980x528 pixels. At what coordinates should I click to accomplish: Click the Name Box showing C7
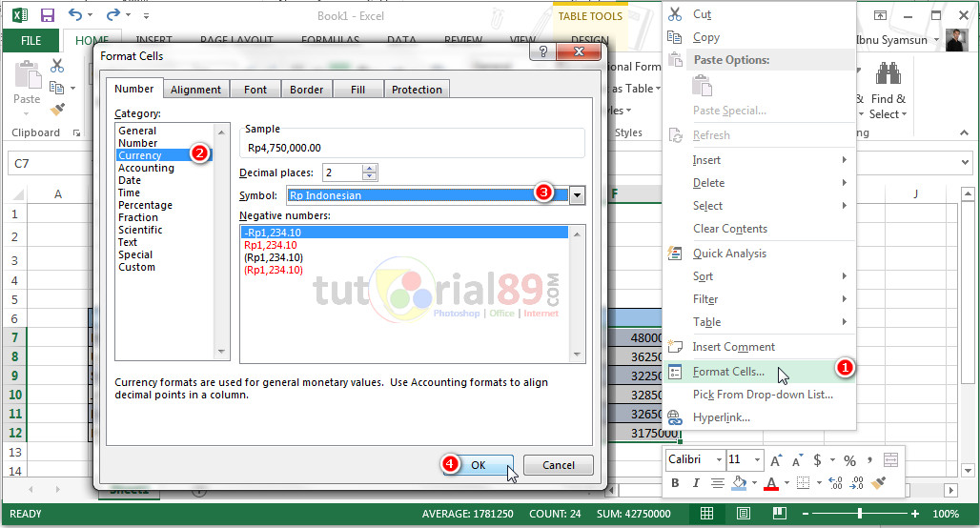coord(50,164)
